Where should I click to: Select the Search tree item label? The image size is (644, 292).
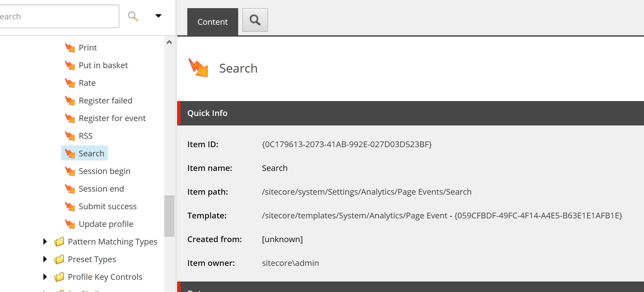point(91,154)
